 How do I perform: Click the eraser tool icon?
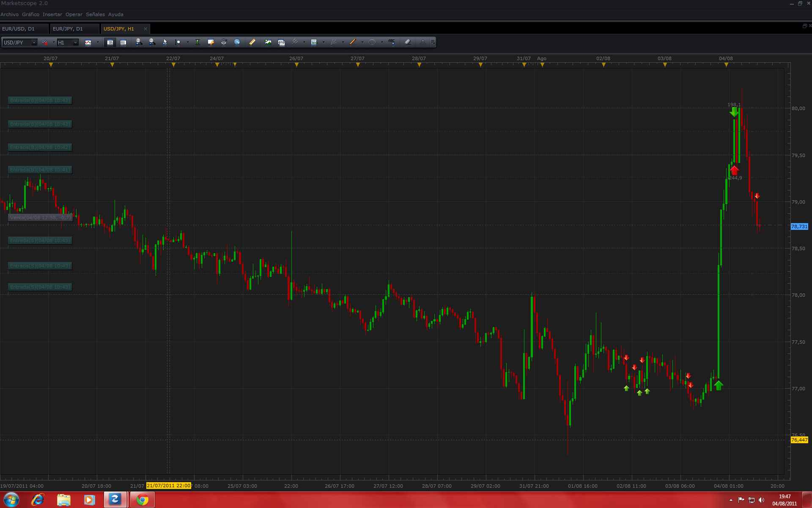coord(408,42)
